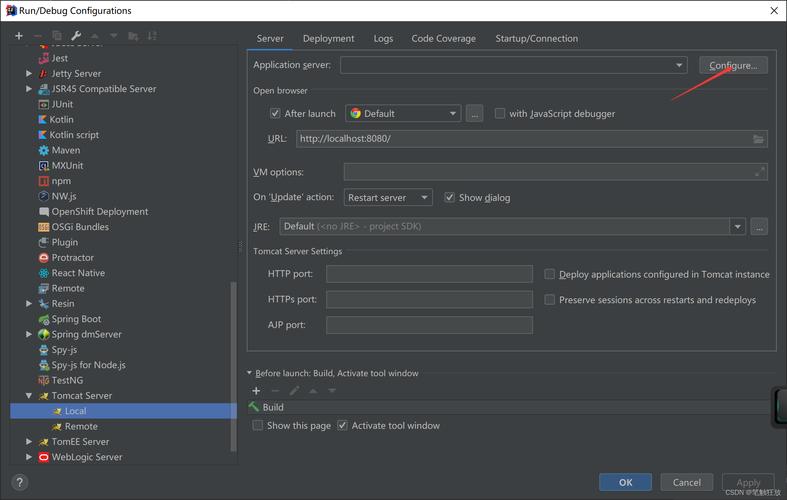
Task: Switch to Startup/Connection tab
Action: (x=537, y=39)
